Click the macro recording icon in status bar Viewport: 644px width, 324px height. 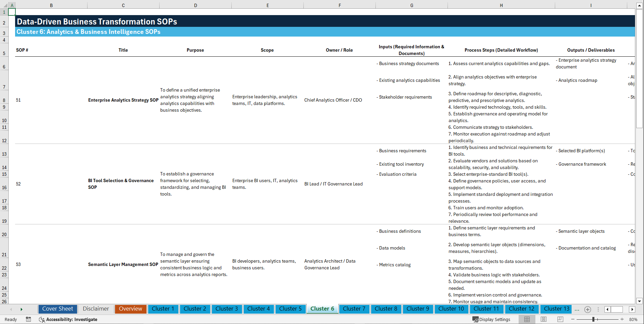point(28,319)
